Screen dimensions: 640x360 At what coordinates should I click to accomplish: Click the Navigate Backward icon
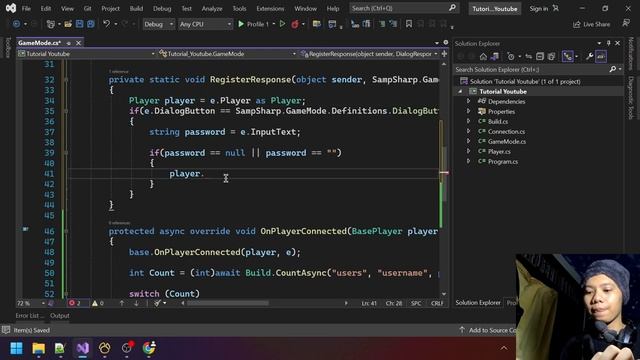[16, 24]
